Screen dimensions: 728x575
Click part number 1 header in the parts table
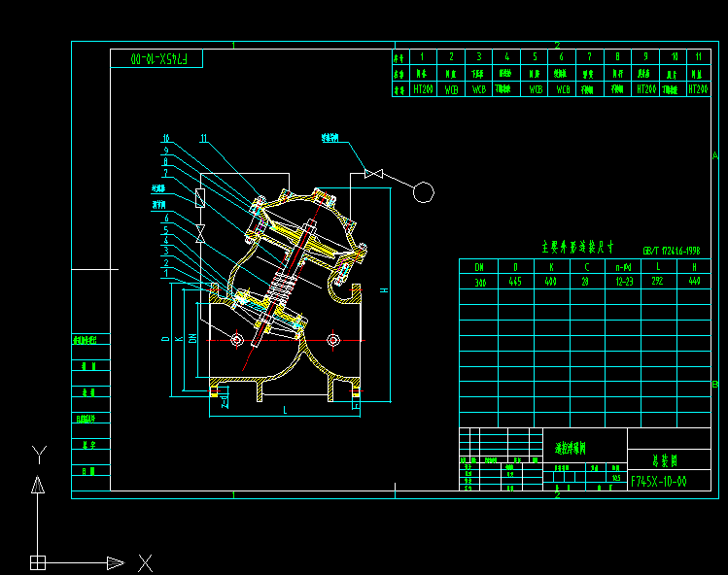coord(422,56)
